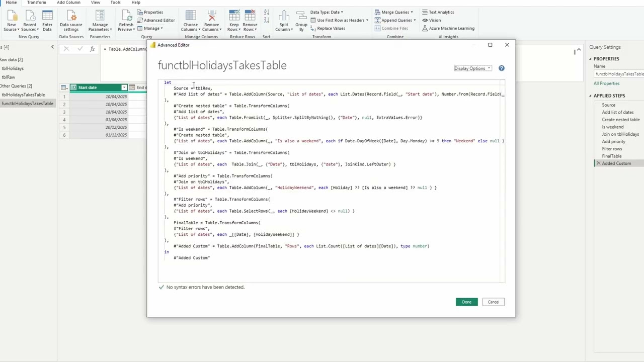Switch to the Home ribbon tab

(x=11, y=3)
